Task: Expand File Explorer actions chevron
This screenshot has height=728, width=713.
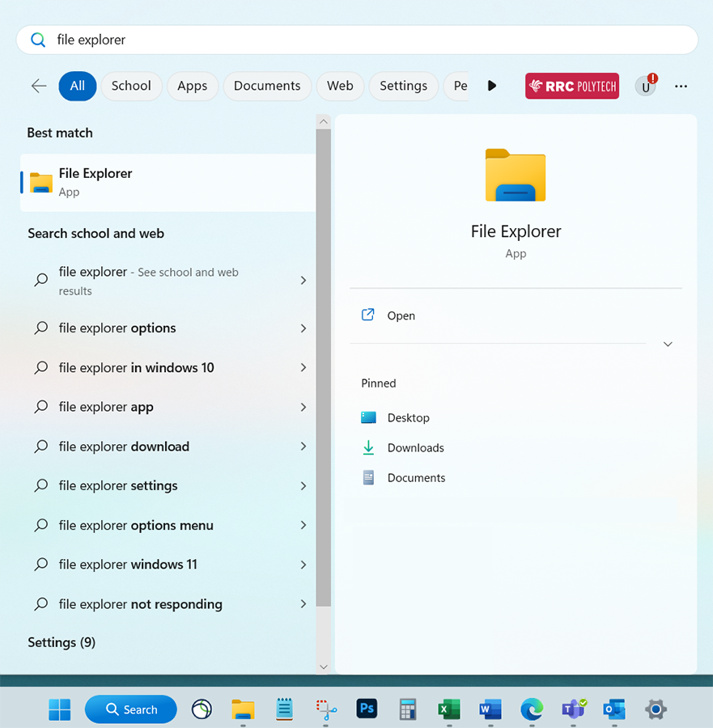Action: (668, 344)
